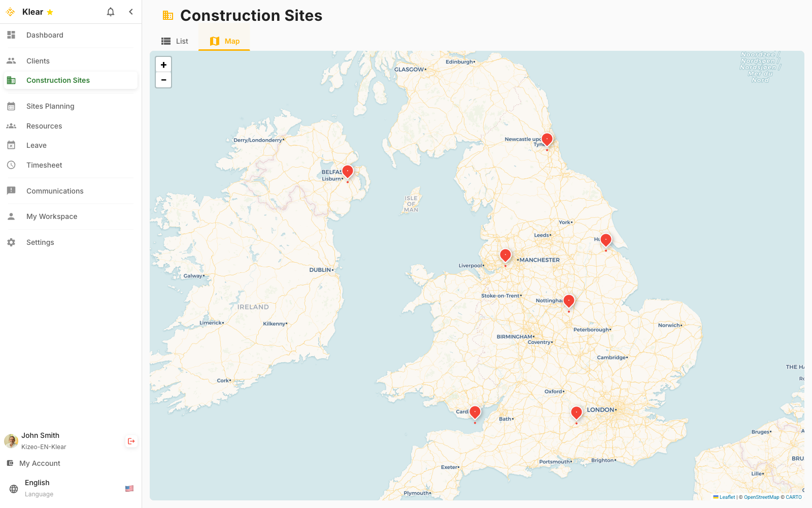
Task: Collapse the sidebar with the chevron
Action: click(x=131, y=12)
